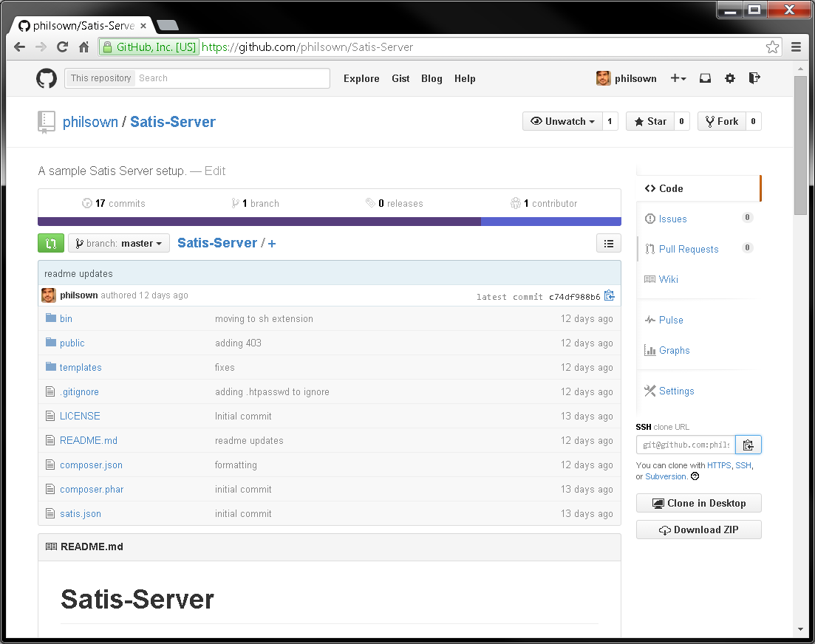Focus the repository search field

(x=232, y=78)
